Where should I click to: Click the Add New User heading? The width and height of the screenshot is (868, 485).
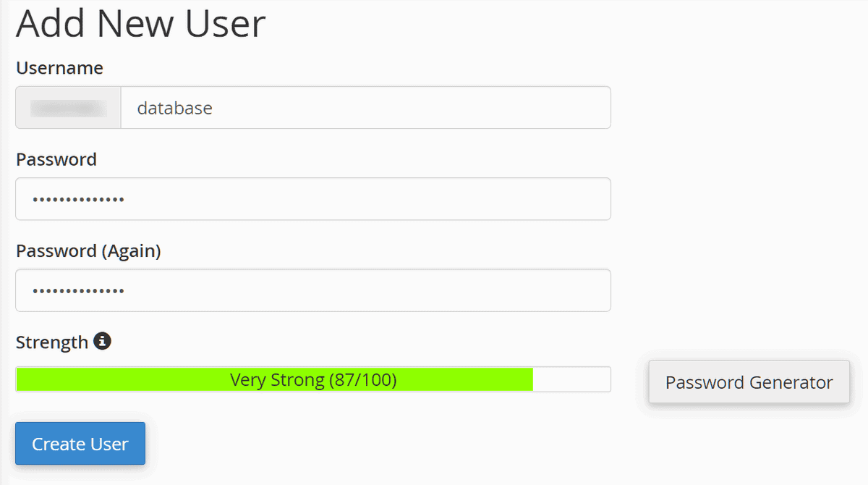pyautogui.click(x=141, y=24)
